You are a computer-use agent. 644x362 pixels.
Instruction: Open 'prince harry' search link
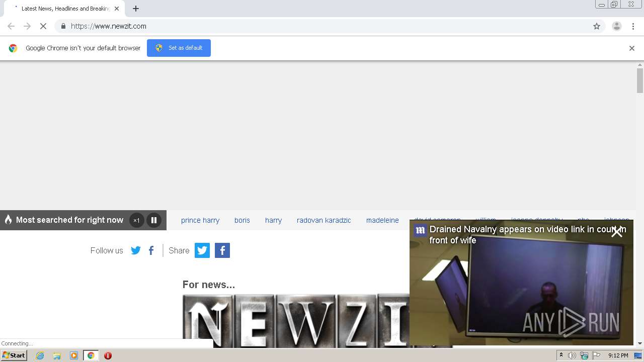[x=200, y=220]
